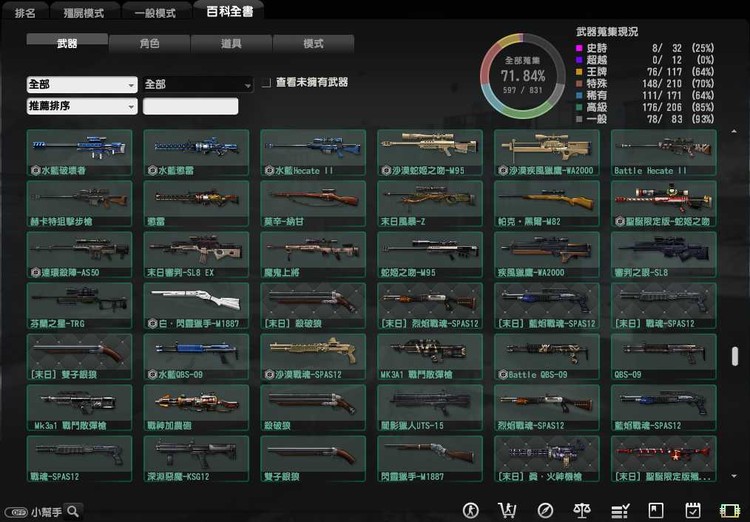Click the 稀有 111/171 collection row
The image size is (750, 522).
click(645, 96)
